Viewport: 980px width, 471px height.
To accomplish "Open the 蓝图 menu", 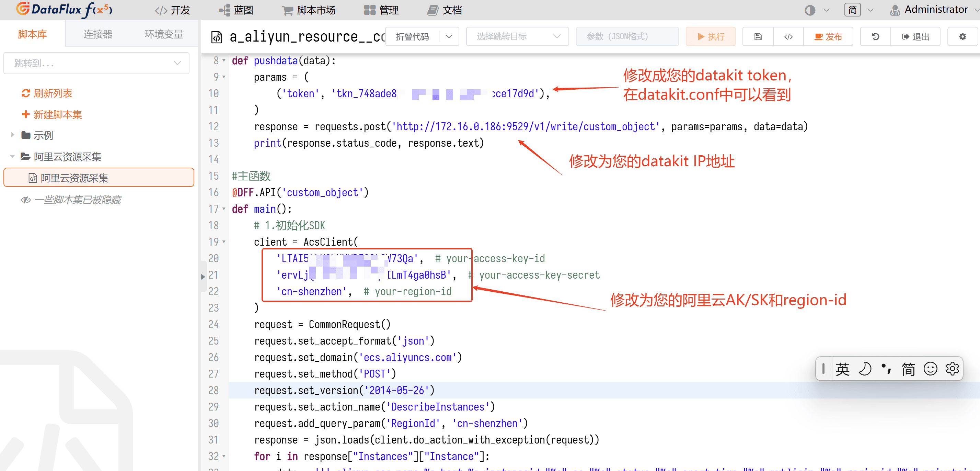I will point(236,10).
